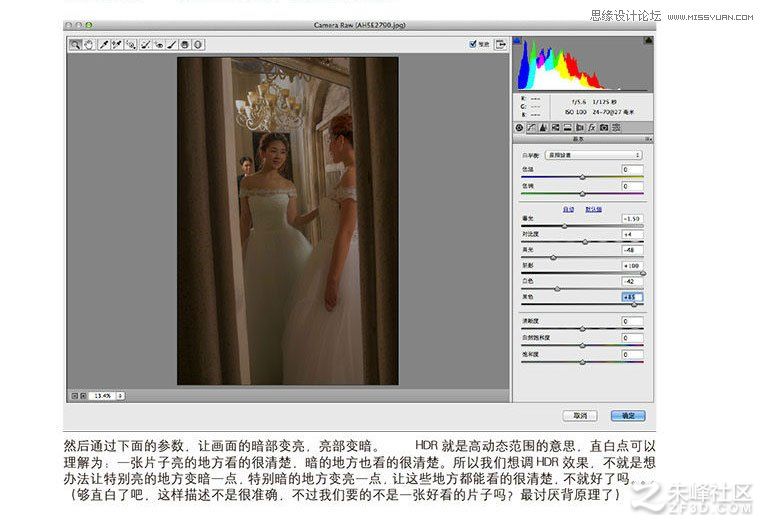Open the Effects fx panel tab

click(592, 128)
